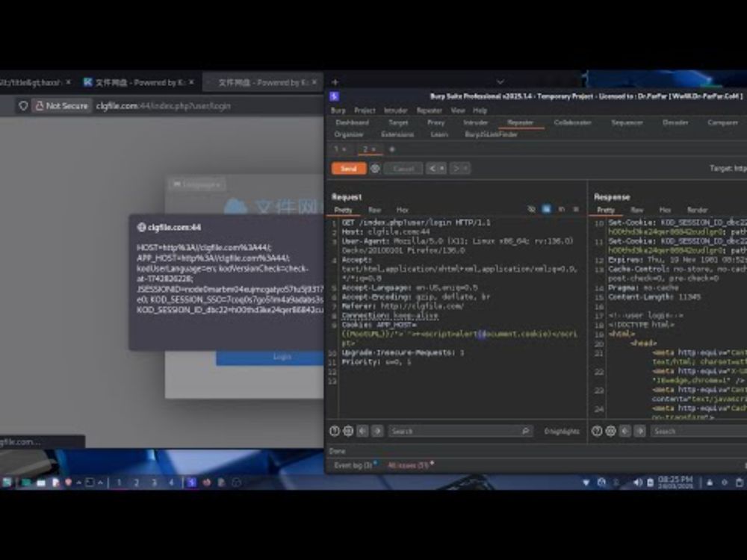Click the orange Send button in Repeater
Image resolution: width=747 pixels, height=560 pixels.
coord(349,169)
